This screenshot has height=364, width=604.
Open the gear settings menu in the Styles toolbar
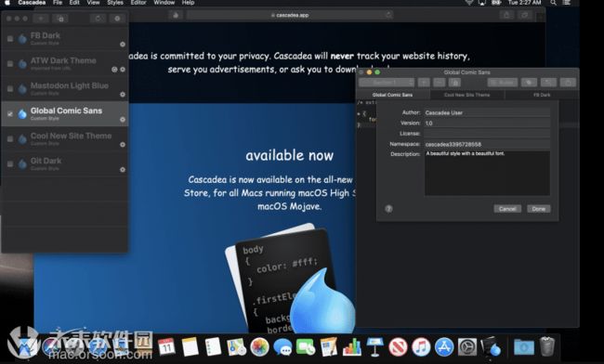click(x=117, y=18)
